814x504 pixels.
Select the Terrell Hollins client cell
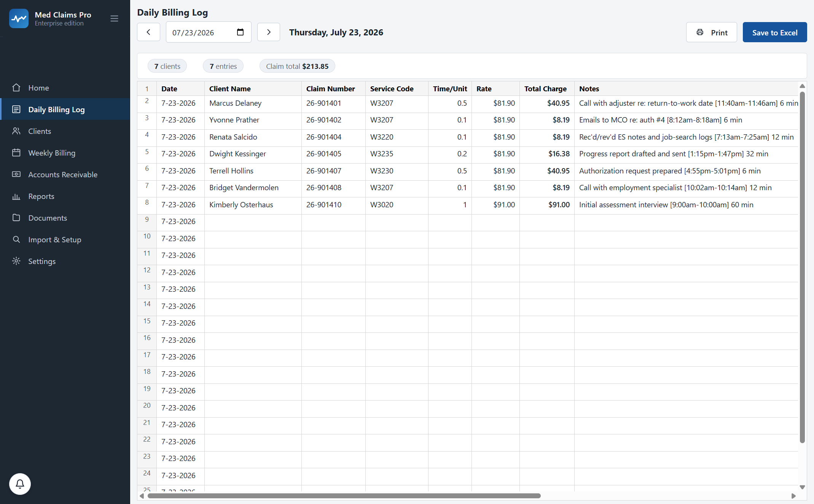[253, 171]
